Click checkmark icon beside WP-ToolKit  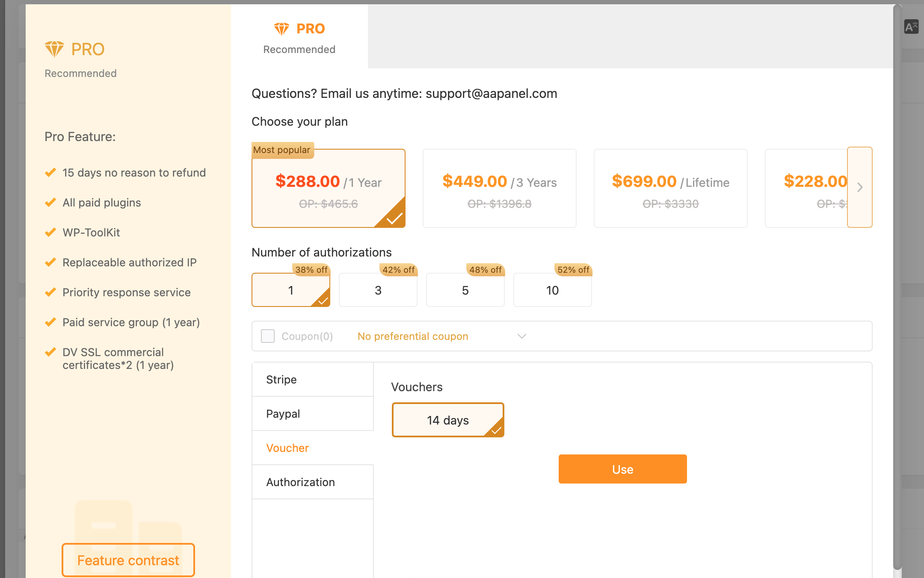[50, 233]
